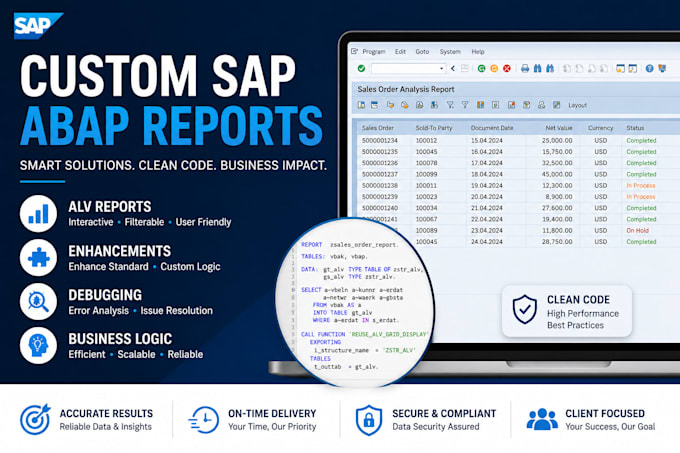Click the On Hold status cell
Screen dimensions: 680x453
tap(638, 231)
